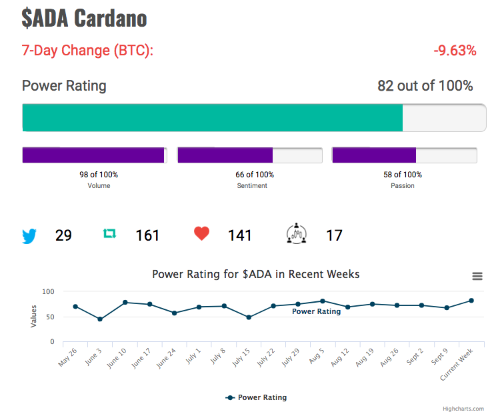
Task: Click the traders community circle icon
Action: click(297, 233)
